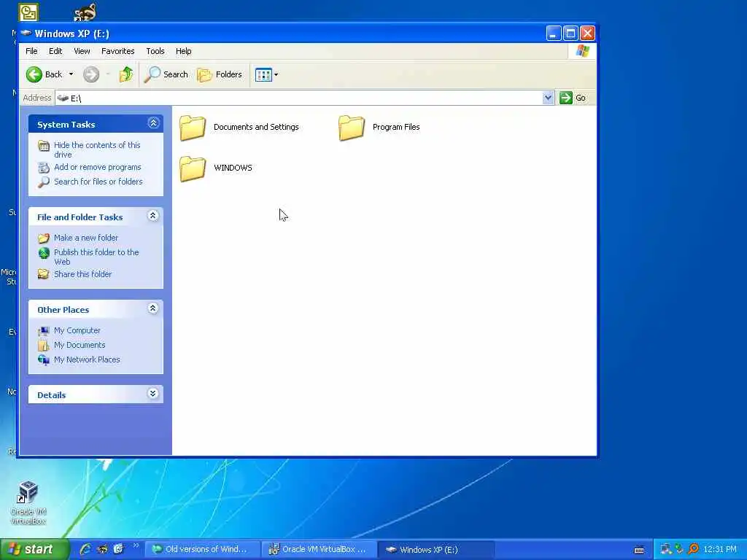Viewport: 747px width, 560px height.
Task: Open the Views dropdown arrow
Action: [x=276, y=75]
